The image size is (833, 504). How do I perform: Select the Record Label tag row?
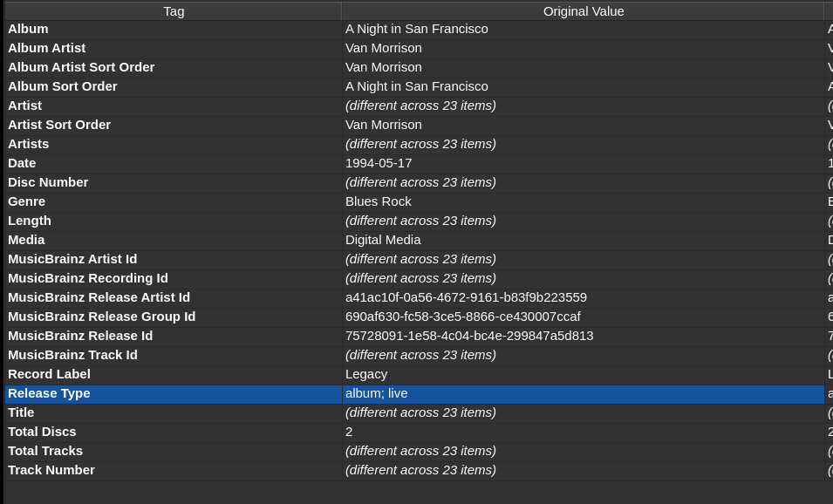point(49,374)
